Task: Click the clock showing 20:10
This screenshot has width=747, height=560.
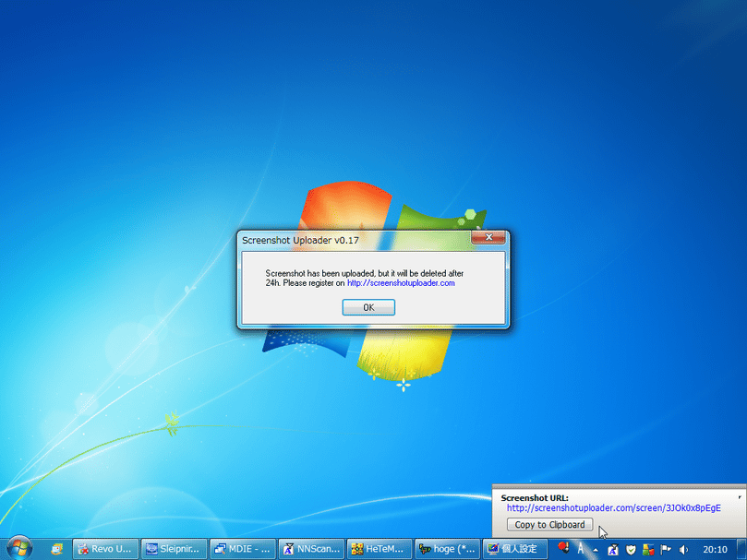Action: click(x=715, y=550)
